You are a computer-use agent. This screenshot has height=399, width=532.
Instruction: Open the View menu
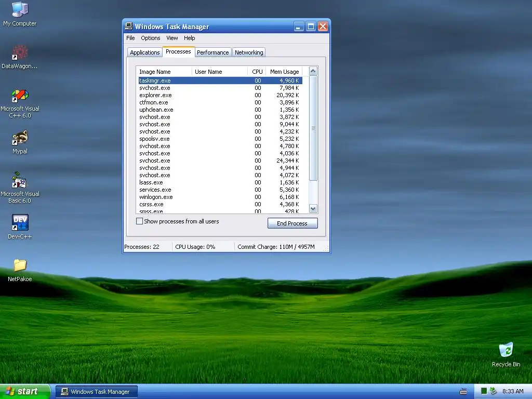172,38
